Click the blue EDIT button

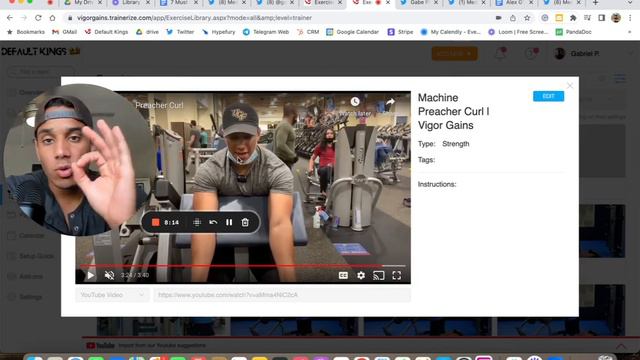coord(548,96)
